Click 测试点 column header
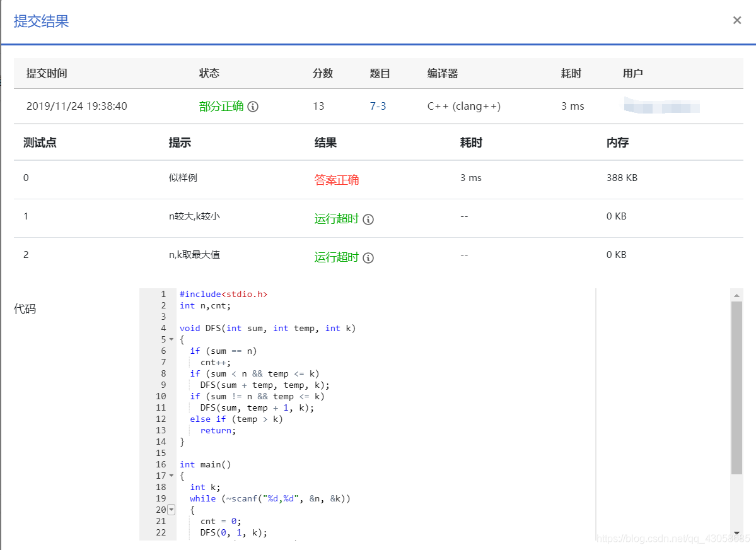 click(40, 143)
